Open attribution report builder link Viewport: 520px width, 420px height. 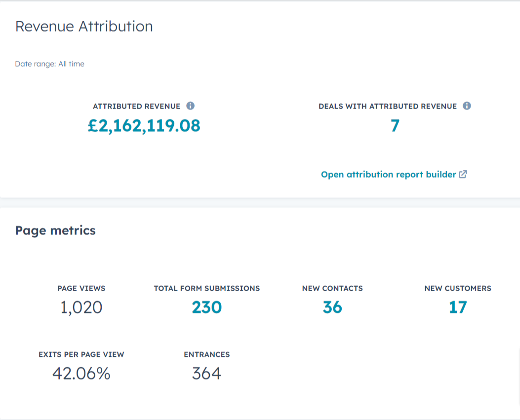tap(388, 175)
